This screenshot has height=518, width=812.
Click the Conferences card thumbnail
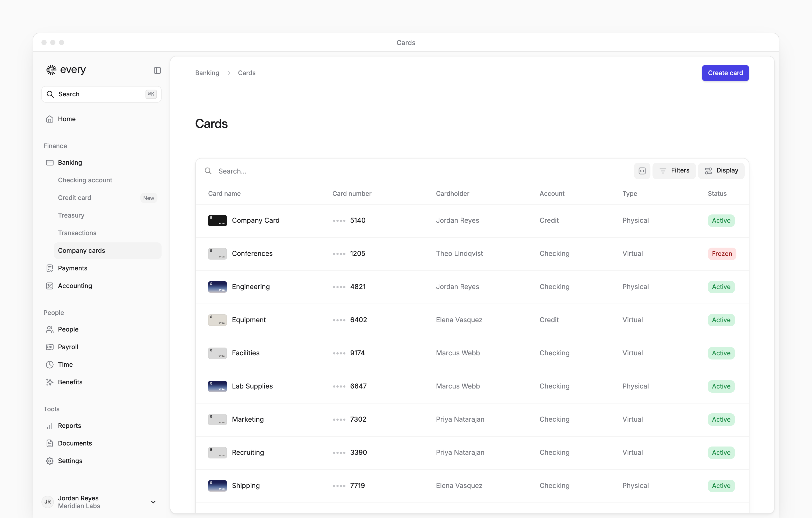[x=217, y=254]
